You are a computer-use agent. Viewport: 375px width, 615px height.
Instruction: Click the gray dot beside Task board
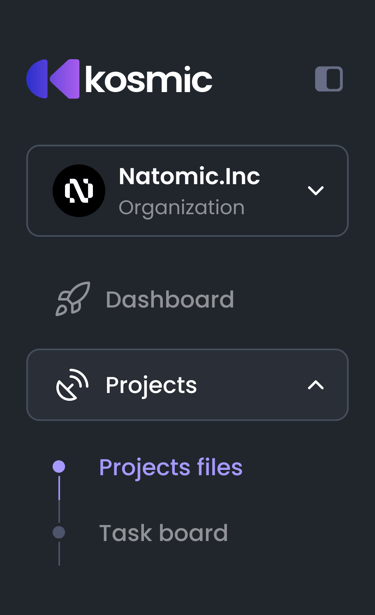point(59,533)
